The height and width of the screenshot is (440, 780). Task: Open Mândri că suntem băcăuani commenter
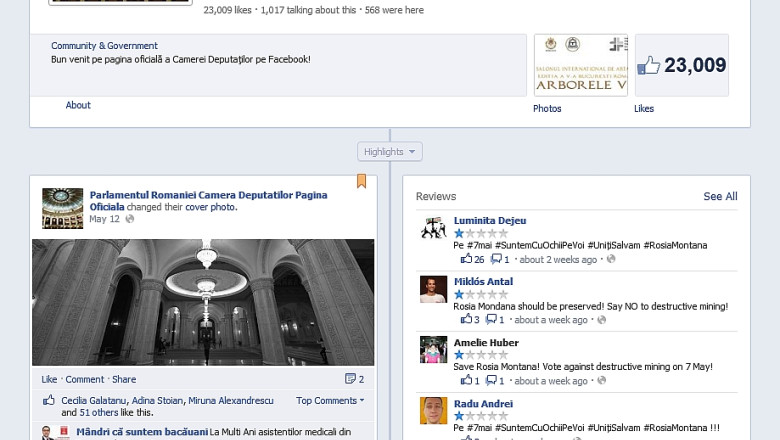142,432
